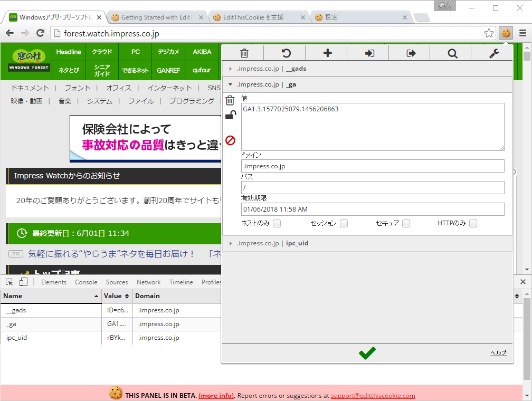Select the __gads row in cookies table

coord(111,310)
